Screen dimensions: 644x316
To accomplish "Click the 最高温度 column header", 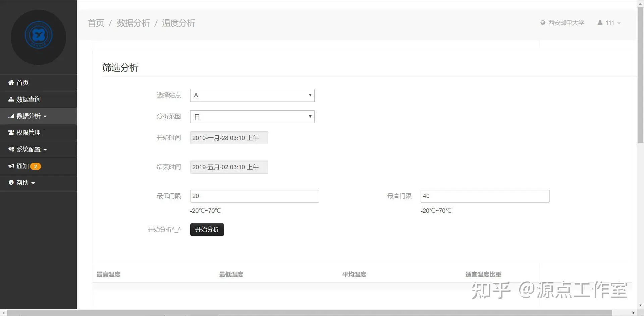I will pos(108,274).
